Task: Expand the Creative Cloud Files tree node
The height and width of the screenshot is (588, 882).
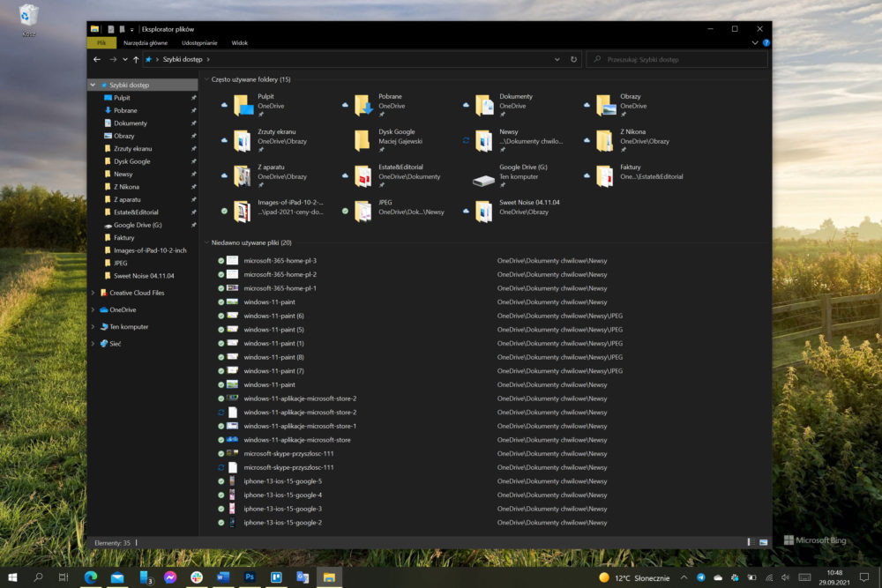Action: tap(93, 293)
